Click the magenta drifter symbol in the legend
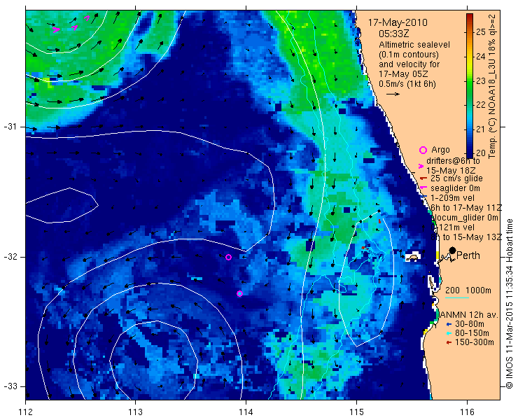 tap(421, 166)
